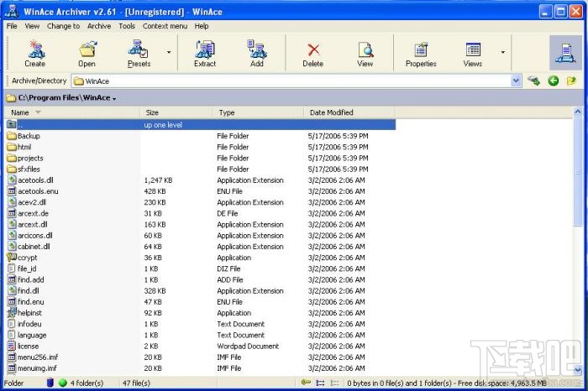The image size is (588, 391).
Task: Click the arcicons.dll file name
Action: (x=35, y=236)
